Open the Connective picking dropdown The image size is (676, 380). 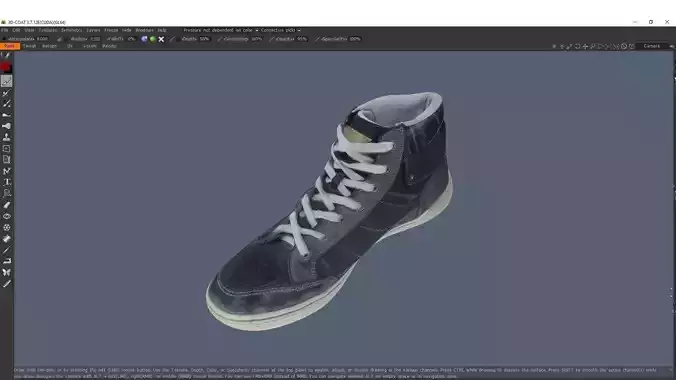(281, 30)
